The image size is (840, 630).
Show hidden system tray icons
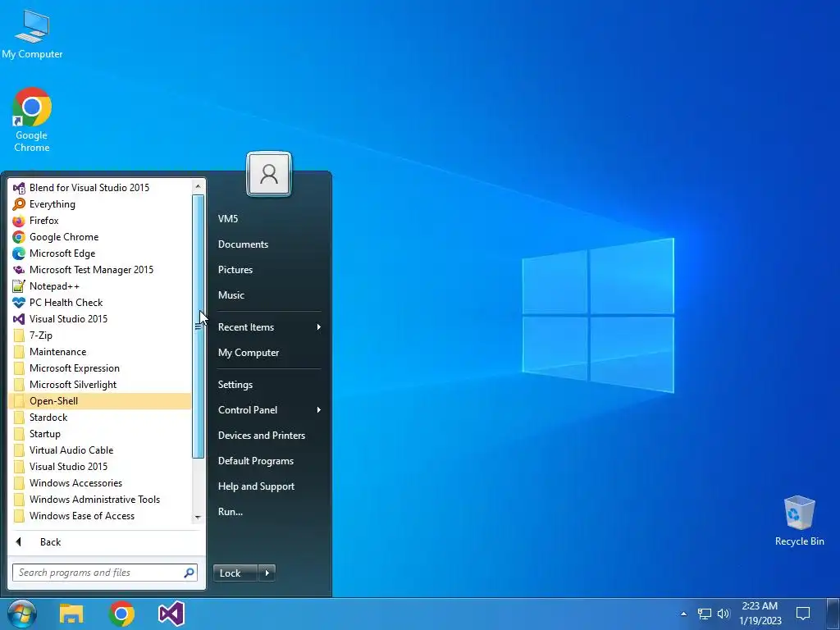point(683,614)
